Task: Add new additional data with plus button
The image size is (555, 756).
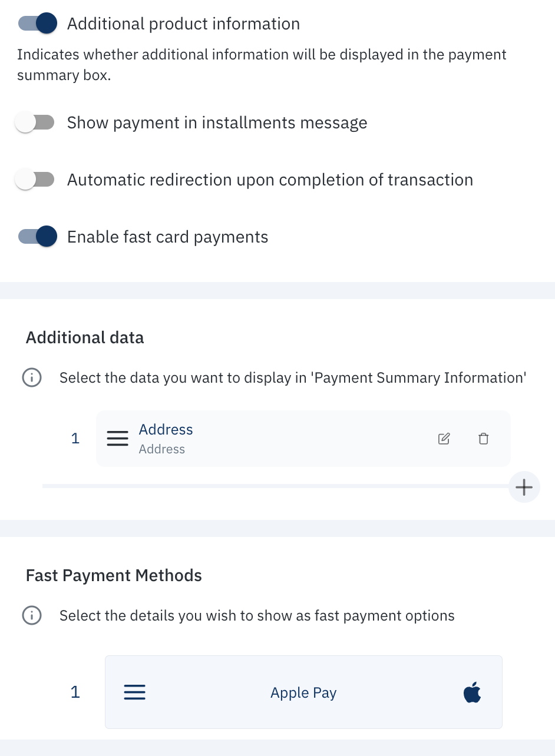Action: pos(524,487)
